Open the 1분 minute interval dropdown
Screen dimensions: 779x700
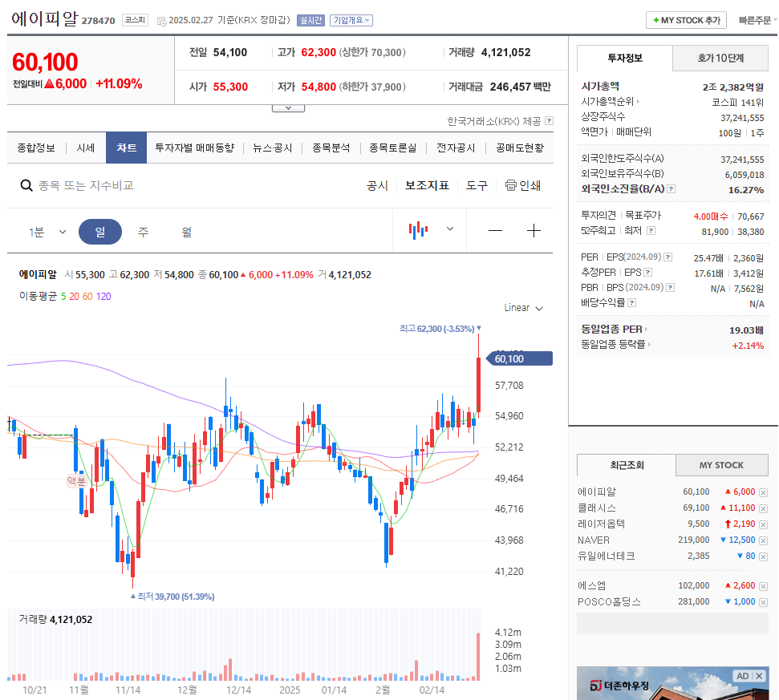click(47, 232)
